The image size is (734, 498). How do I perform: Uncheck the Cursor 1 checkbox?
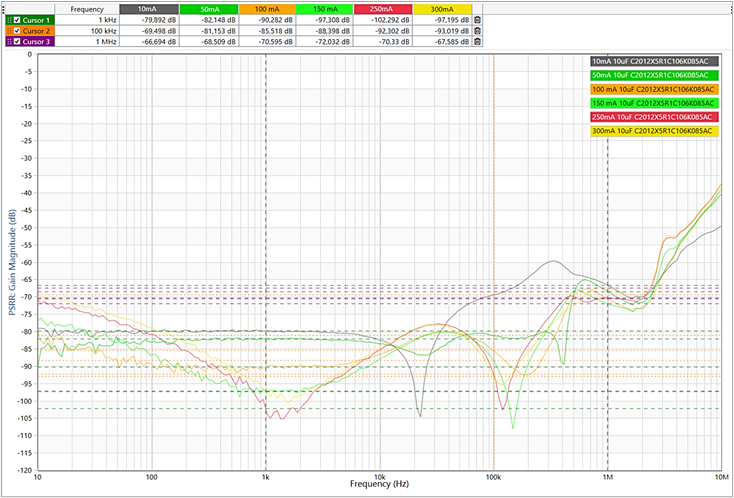(x=18, y=20)
